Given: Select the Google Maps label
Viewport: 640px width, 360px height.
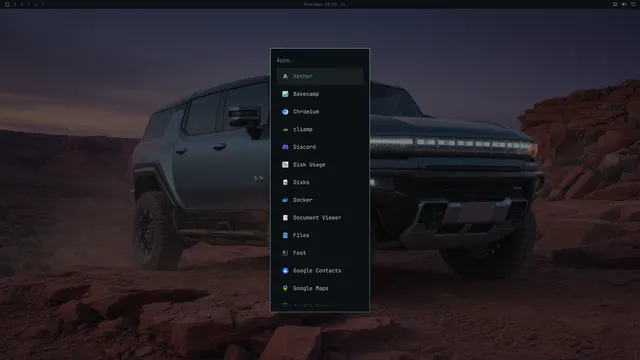Looking at the screenshot, I should tap(310, 288).
